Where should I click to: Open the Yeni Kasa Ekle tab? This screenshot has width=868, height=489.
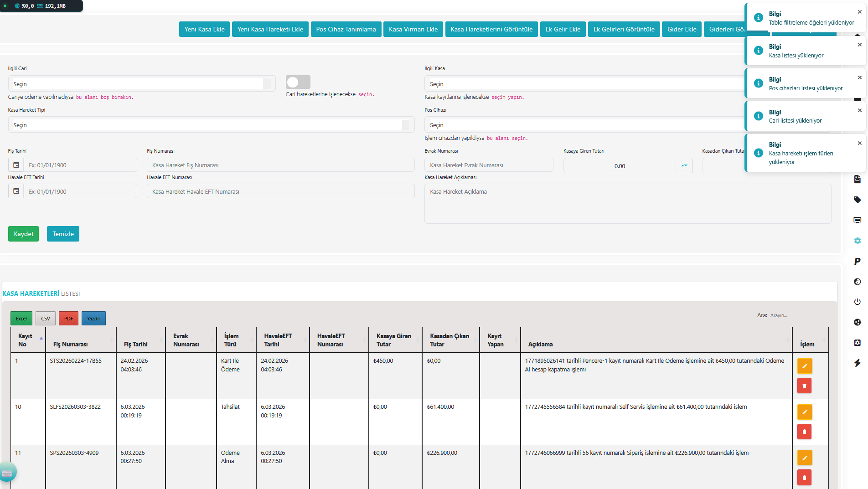click(x=204, y=29)
